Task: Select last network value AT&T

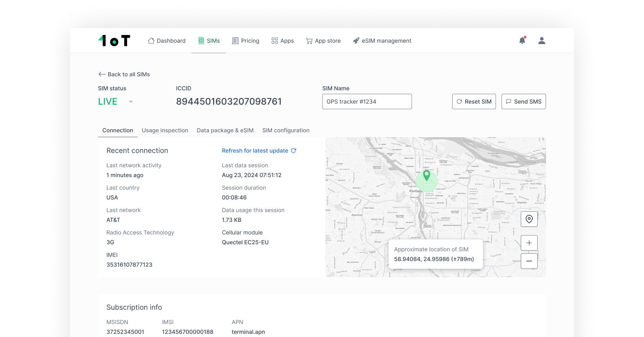Action: [113, 220]
